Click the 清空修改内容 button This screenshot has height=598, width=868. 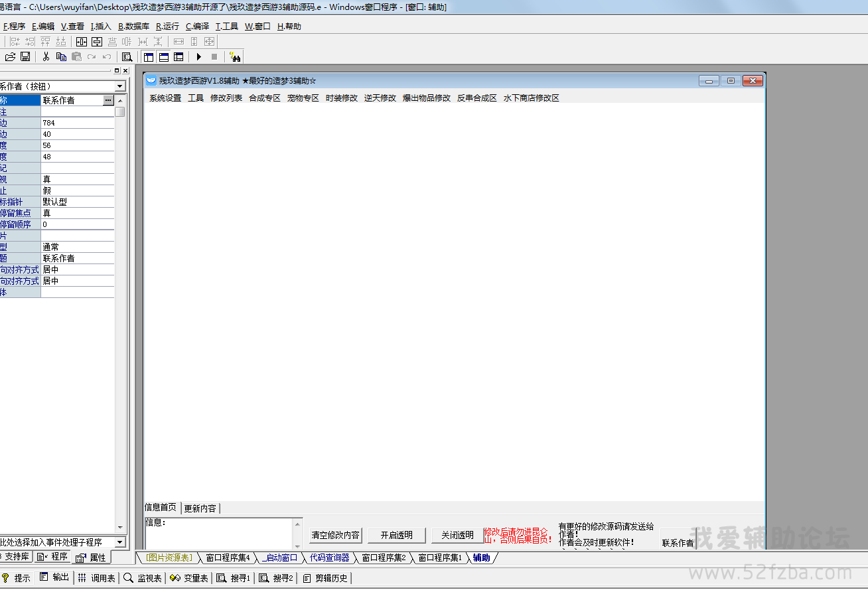[336, 535]
